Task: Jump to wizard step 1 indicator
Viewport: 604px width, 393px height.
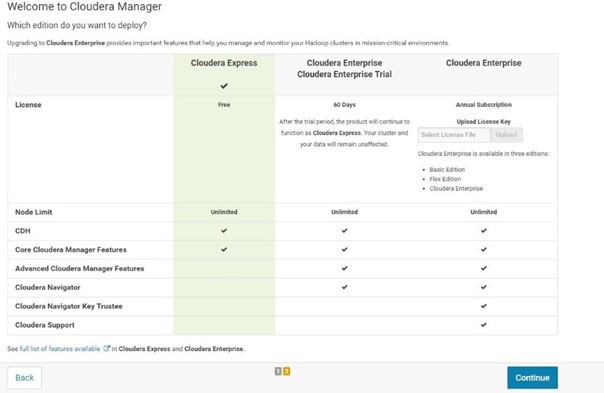Action: (278, 371)
